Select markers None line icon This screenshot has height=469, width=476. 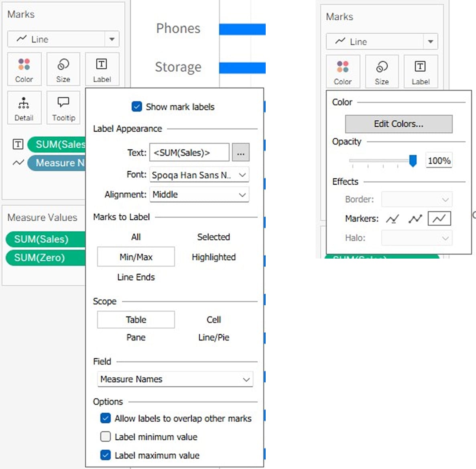[x=439, y=219]
